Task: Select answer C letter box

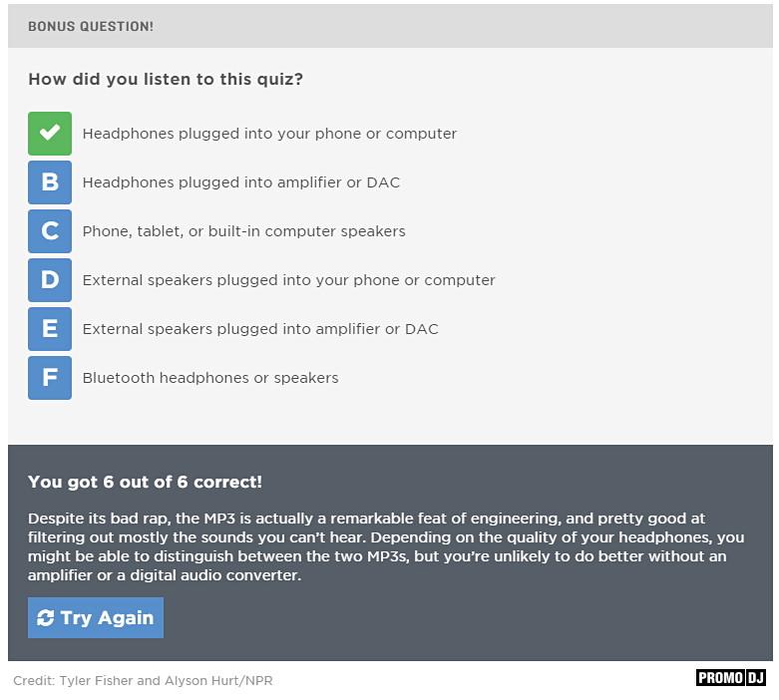Action: pos(50,231)
